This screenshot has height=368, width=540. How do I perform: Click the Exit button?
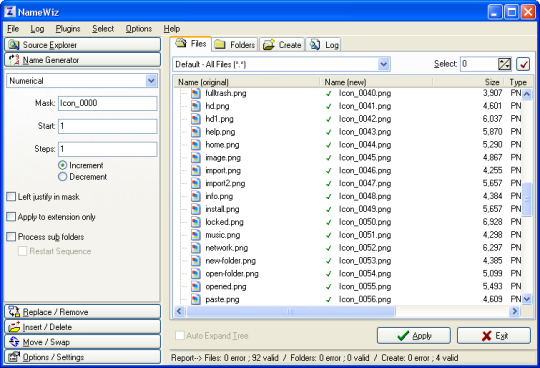tap(494, 336)
